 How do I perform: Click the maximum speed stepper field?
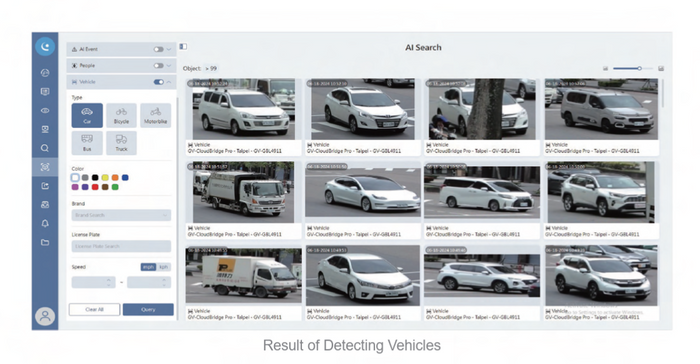point(149,282)
